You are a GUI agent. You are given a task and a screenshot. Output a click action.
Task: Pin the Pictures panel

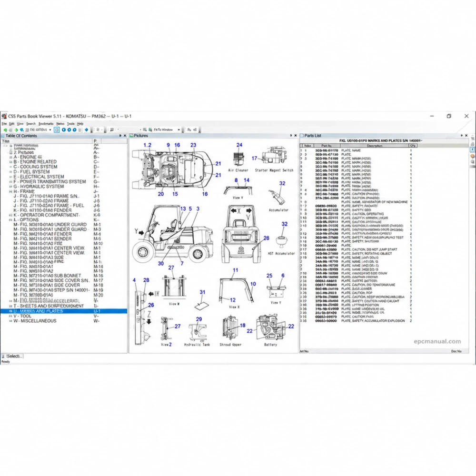pyautogui.click(x=291, y=136)
